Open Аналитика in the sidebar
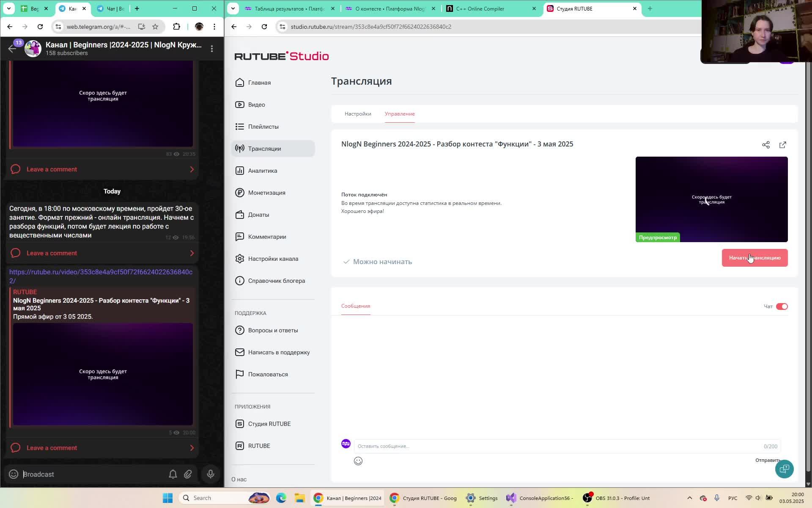 tap(262, 171)
